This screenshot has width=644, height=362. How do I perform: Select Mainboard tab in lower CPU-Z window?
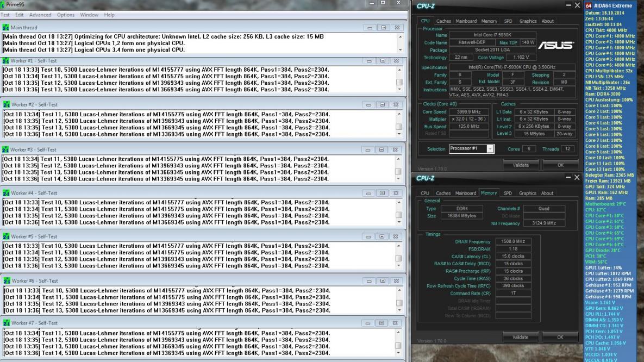click(x=466, y=193)
